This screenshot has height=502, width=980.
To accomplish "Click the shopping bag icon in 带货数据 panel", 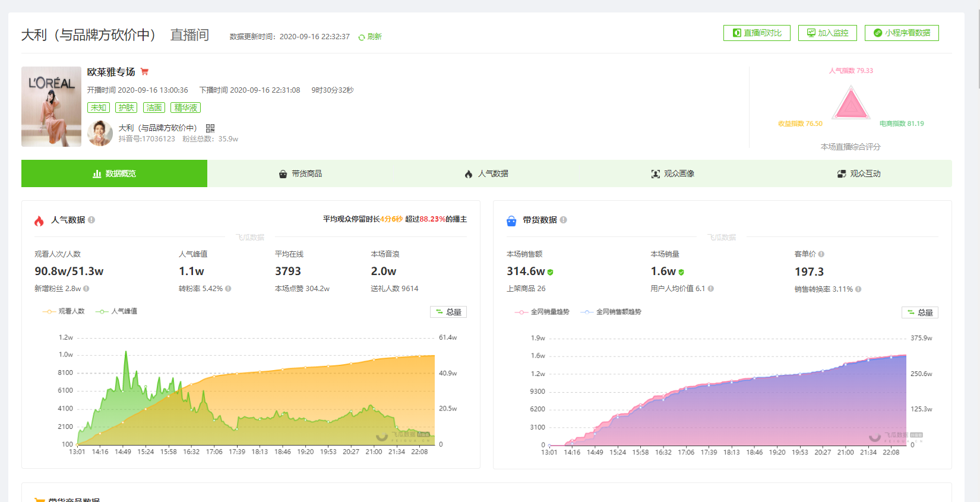I will tap(511, 221).
